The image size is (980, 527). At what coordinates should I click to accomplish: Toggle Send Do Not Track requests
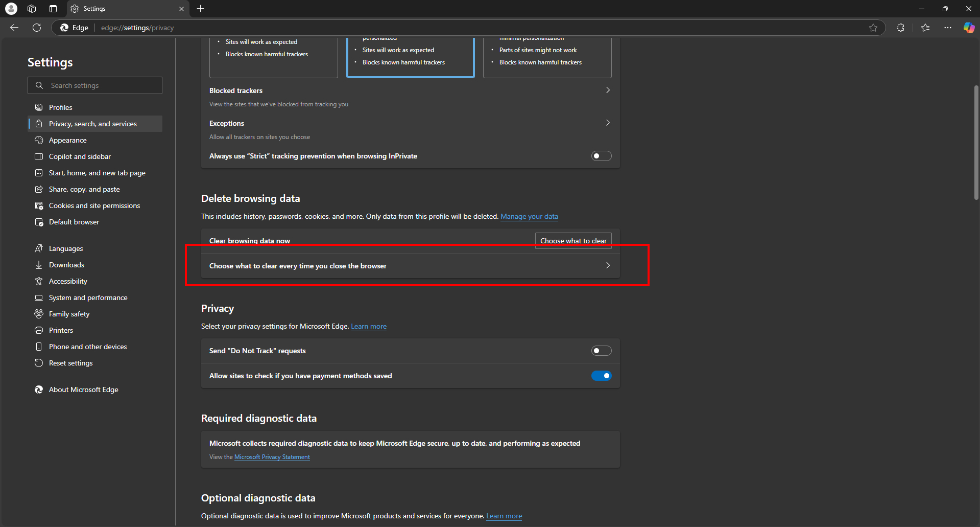point(601,351)
